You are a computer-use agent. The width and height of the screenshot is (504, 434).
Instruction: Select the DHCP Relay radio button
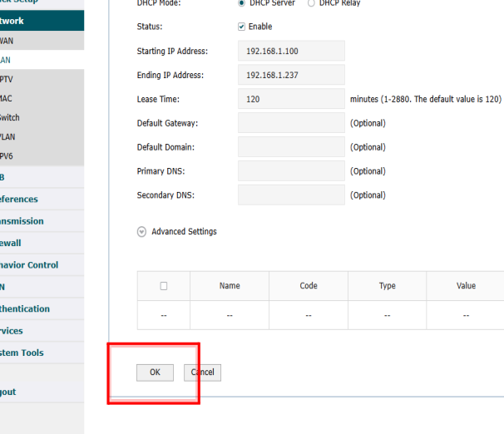tap(311, 2)
